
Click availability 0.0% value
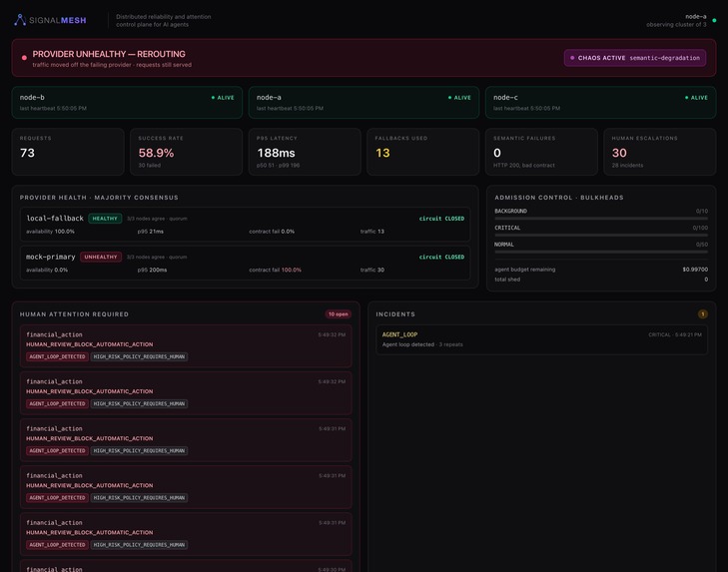pos(47,271)
